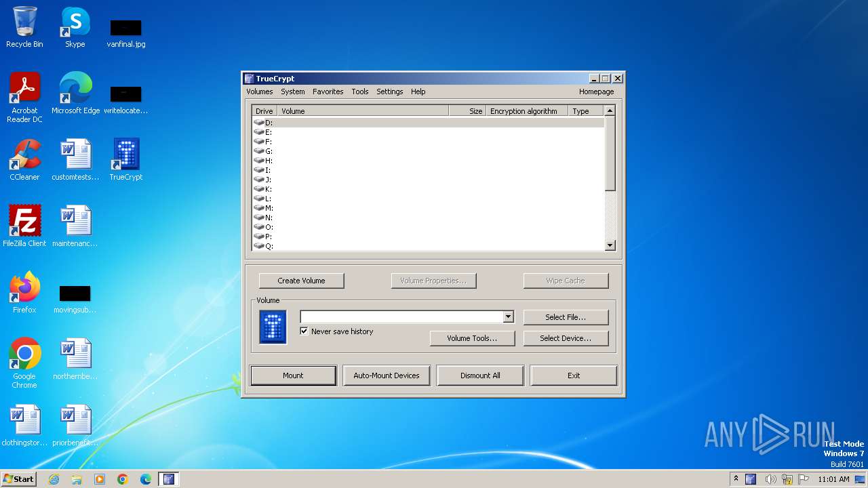The image size is (868, 488).
Task: Open Volume Tools button
Action: (x=472, y=338)
